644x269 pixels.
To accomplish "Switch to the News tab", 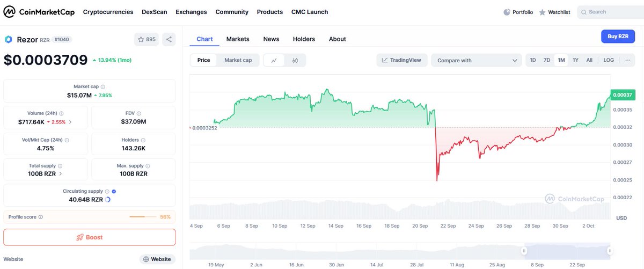I will pyautogui.click(x=271, y=39).
